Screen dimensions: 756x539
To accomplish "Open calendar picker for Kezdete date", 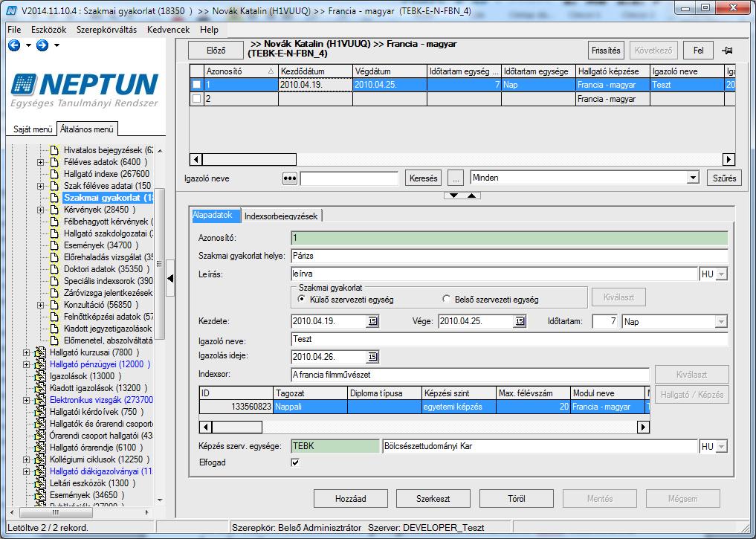I will click(x=372, y=322).
